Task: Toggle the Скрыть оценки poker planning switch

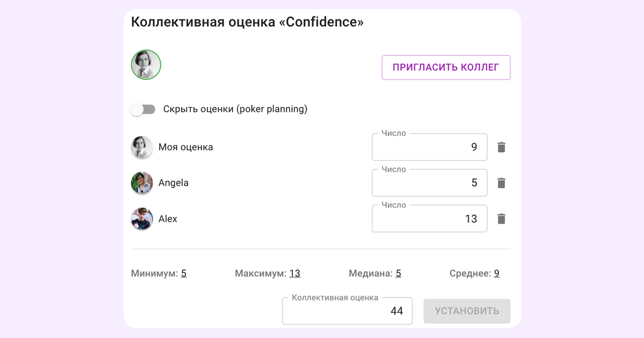Action: click(x=143, y=109)
